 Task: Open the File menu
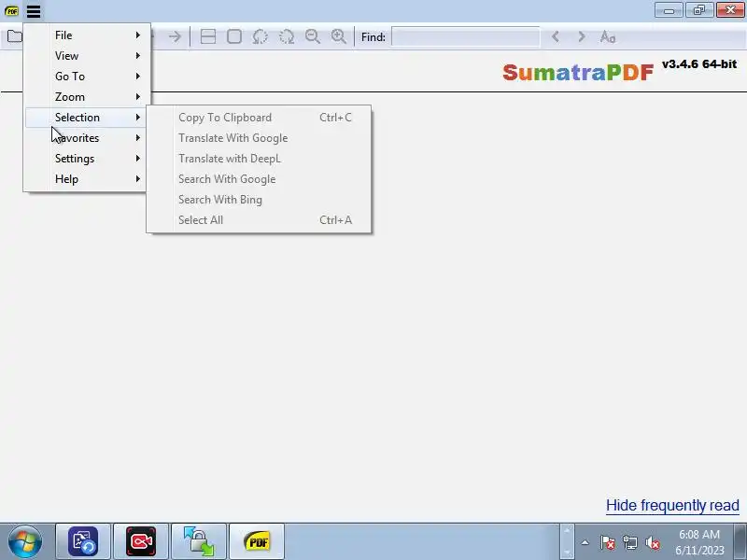[x=85, y=35]
